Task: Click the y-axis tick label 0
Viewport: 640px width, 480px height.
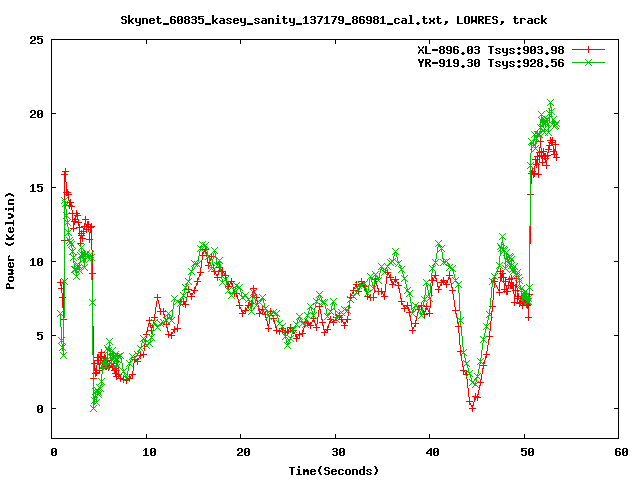Action: (40, 409)
